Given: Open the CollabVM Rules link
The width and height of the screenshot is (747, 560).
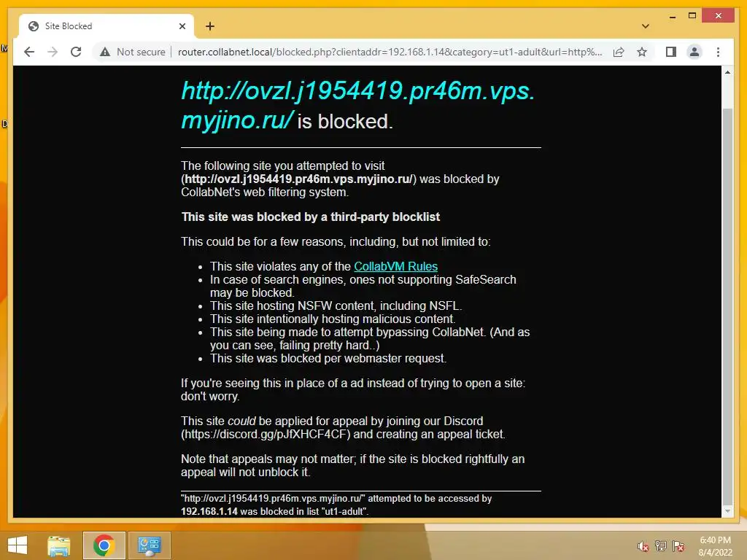Looking at the screenshot, I should pyautogui.click(x=395, y=266).
